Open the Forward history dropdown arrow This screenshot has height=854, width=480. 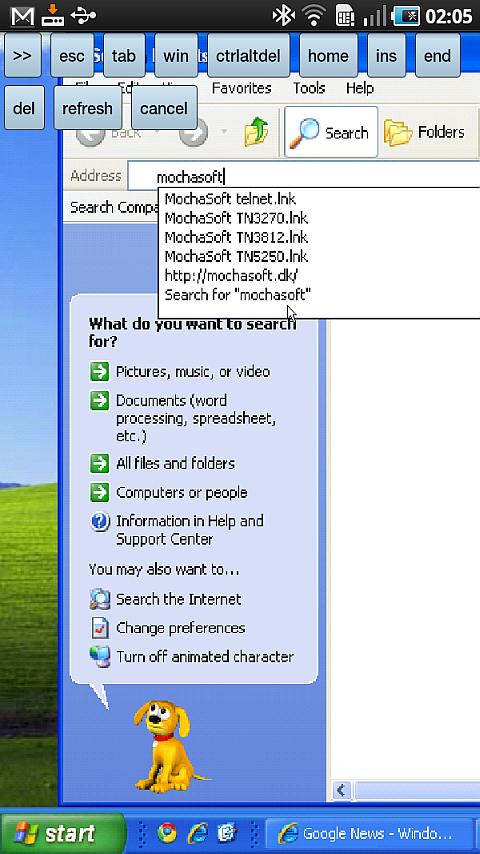(224, 132)
